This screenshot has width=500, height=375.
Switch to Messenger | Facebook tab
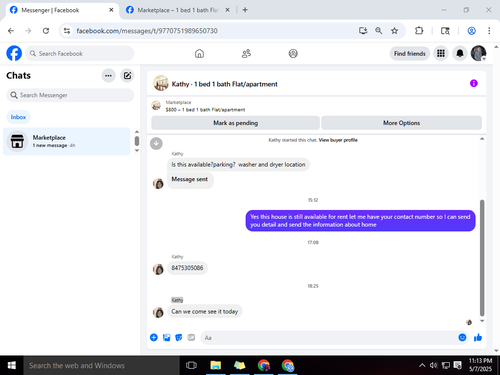pyautogui.click(x=62, y=10)
